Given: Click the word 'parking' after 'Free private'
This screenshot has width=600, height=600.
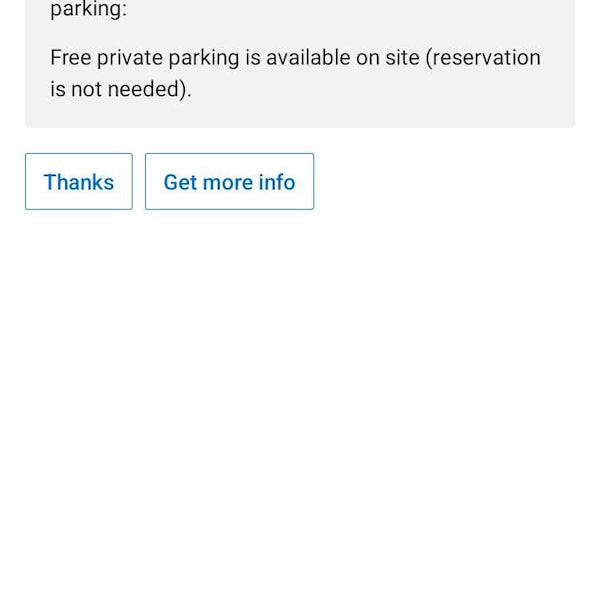Looking at the screenshot, I should point(204,59).
